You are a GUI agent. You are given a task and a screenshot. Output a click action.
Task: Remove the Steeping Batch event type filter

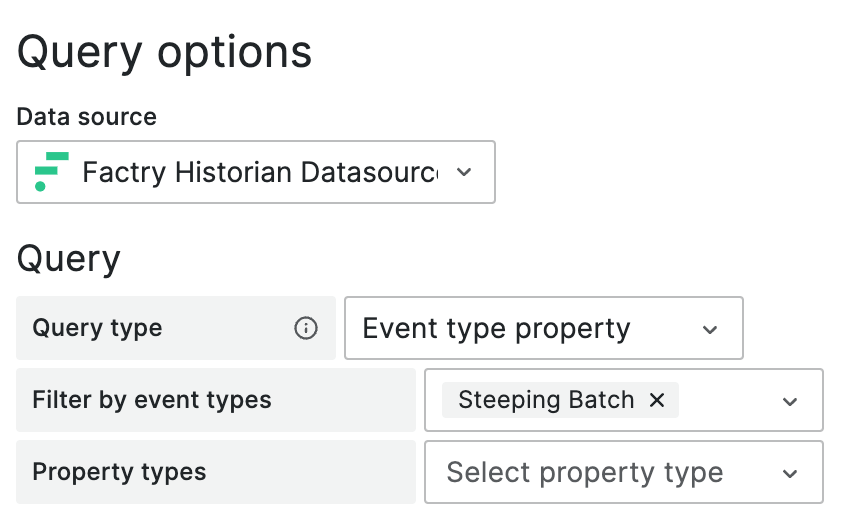point(657,400)
